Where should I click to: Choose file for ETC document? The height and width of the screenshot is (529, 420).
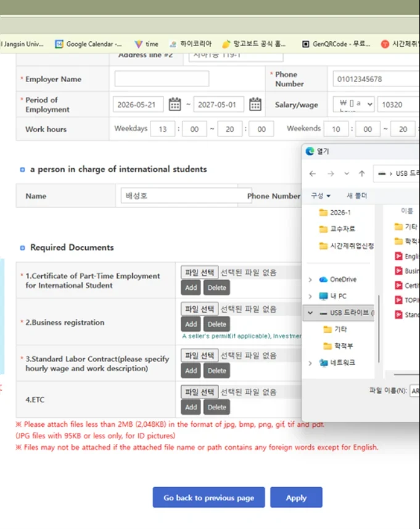[200, 392]
